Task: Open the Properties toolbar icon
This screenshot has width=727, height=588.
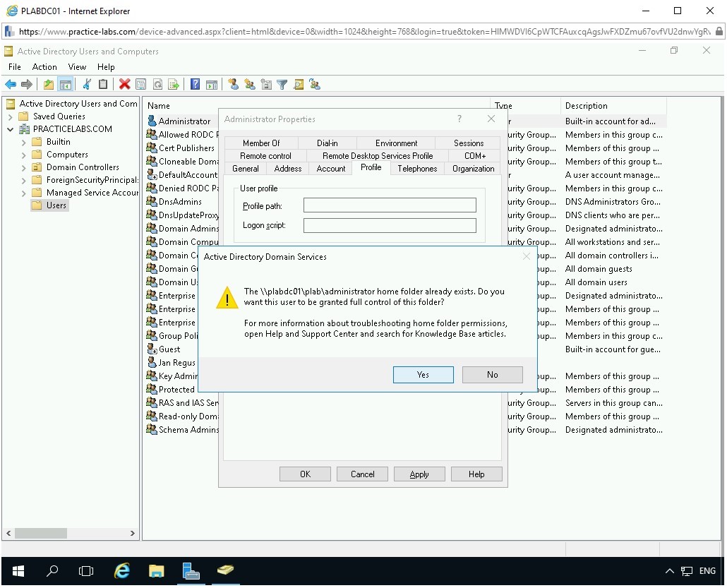Action: (140, 85)
